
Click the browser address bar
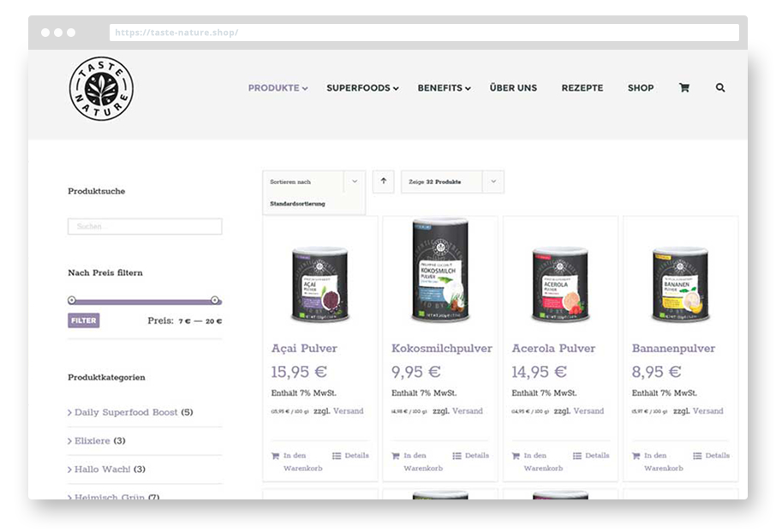tap(424, 33)
